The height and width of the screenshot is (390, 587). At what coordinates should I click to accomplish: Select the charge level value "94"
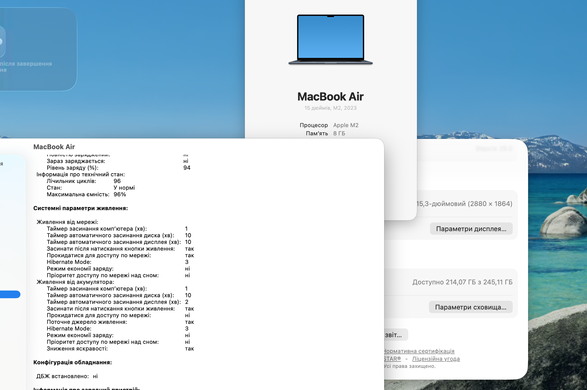187,168
